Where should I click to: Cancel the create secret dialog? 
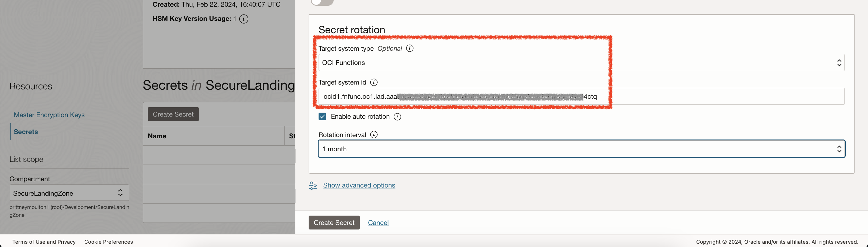[x=378, y=223]
